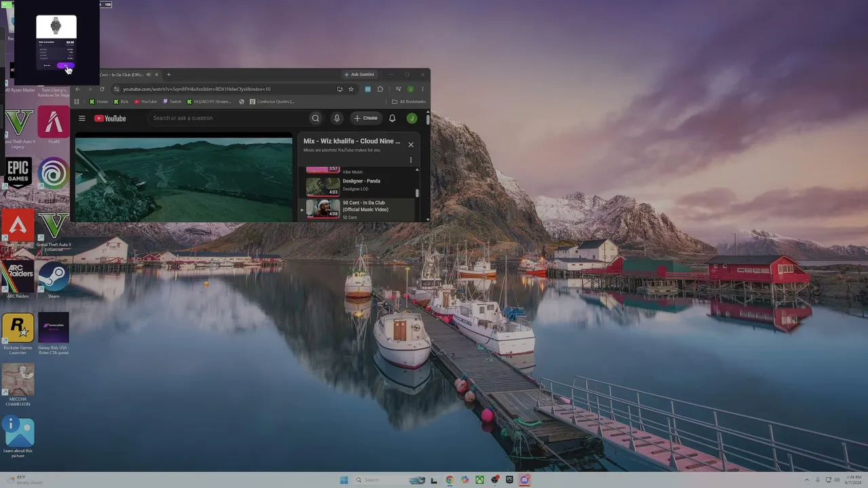Close the In Da Club tab
The height and width of the screenshot is (488, 868).
click(157, 75)
